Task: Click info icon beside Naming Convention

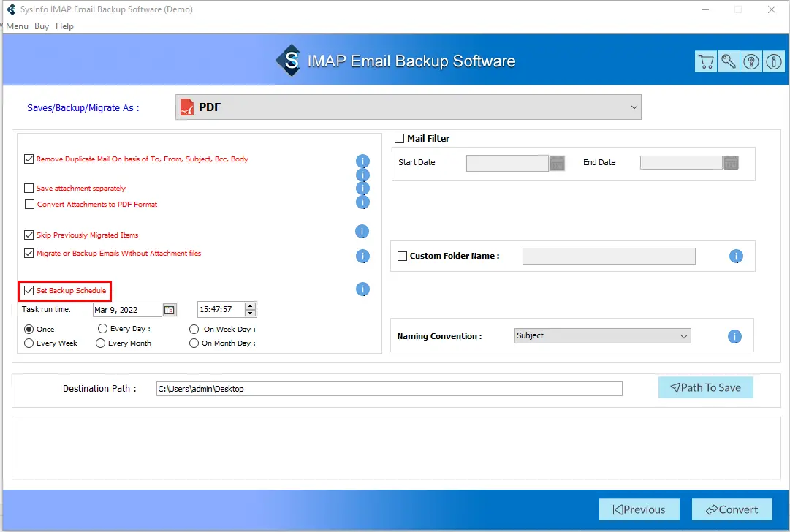Action: tap(734, 337)
